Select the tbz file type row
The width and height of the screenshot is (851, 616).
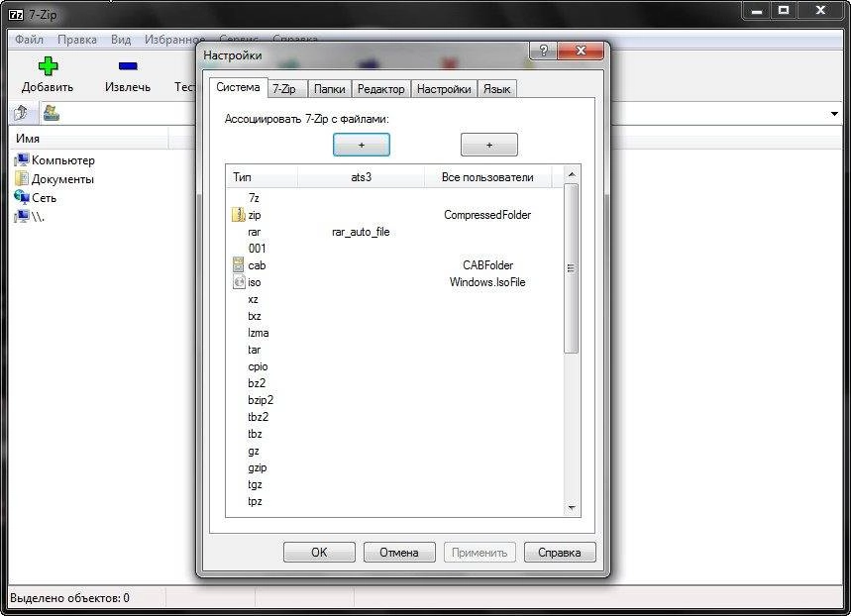point(395,434)
